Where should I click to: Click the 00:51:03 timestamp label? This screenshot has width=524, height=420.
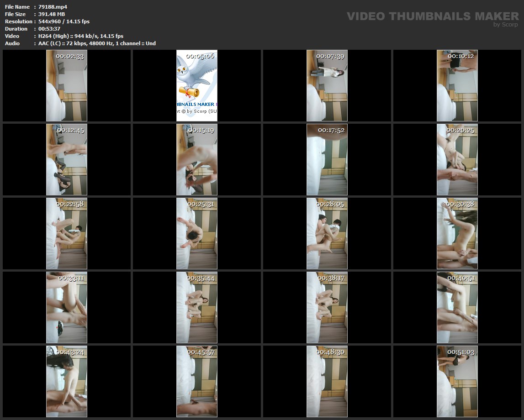click(x=460, y=352)
